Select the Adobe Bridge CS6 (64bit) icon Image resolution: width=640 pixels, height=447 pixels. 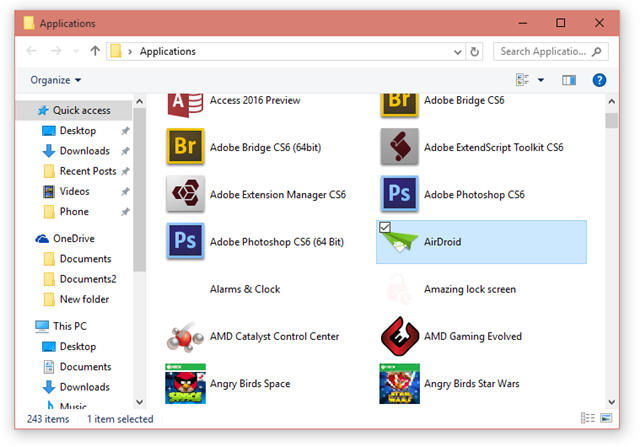pos(185,146)
